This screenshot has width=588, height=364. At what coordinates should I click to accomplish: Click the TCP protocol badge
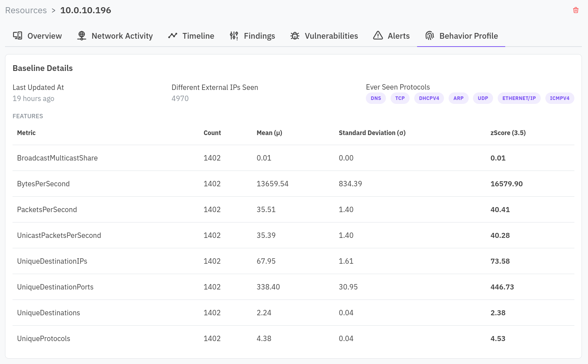point(400,98)
